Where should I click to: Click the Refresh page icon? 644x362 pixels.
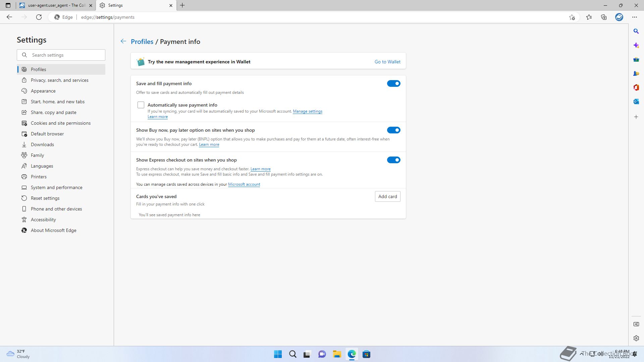(x=39, y=17)
